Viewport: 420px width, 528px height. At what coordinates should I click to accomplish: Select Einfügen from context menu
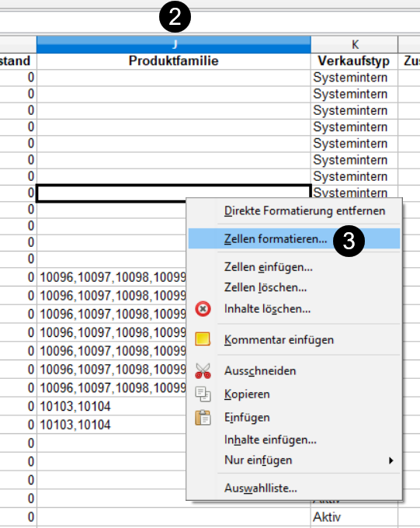pos(247,417)
